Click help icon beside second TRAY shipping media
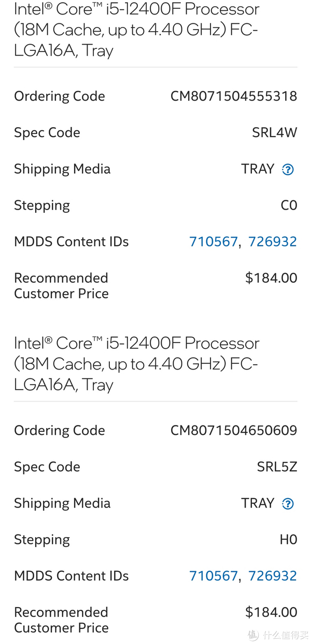The width and height of the screenshot is (311, 644). (x=288, y=504)
